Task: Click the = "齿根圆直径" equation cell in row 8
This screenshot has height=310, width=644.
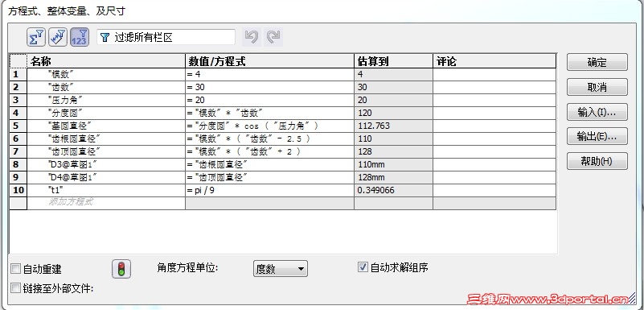Action: click(x=270, y=164)
